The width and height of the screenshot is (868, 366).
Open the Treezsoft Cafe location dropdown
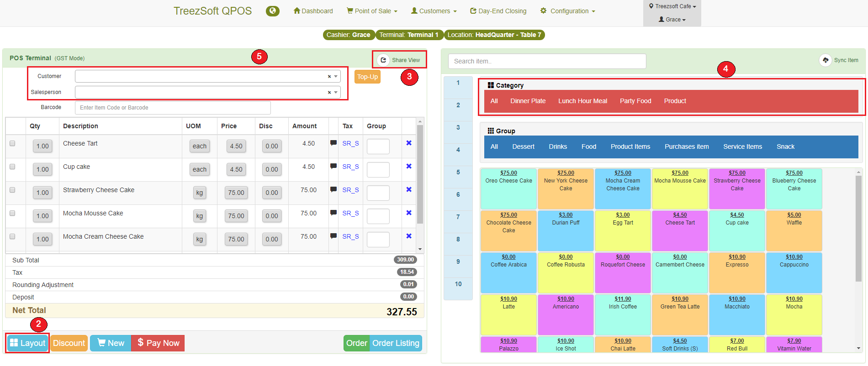pos(672,6)
